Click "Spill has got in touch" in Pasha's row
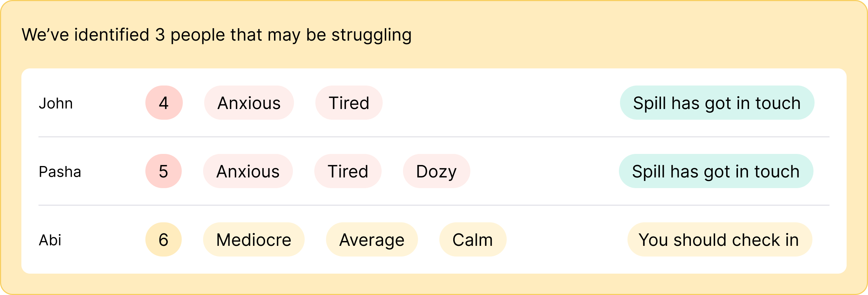 coord(716,171)
